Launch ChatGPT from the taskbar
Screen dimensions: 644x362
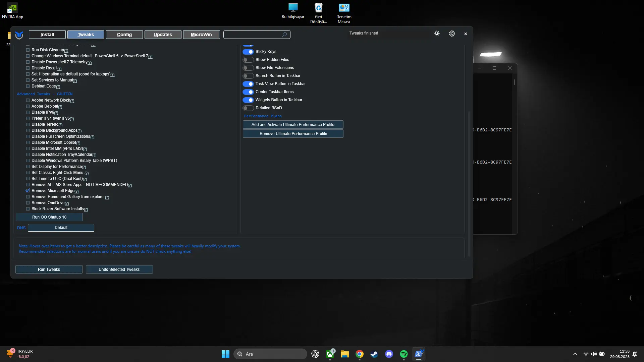click(315, 354)
